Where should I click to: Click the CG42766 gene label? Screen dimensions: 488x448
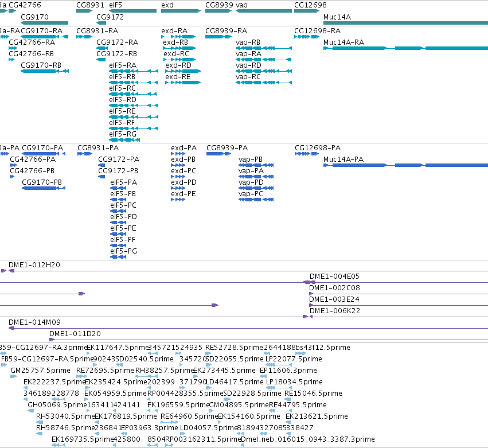tap(25, 5)
